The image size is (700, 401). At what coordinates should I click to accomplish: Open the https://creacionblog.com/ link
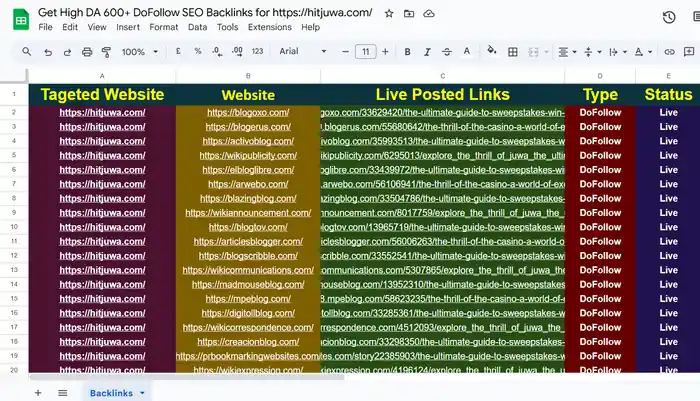point(248,342)
